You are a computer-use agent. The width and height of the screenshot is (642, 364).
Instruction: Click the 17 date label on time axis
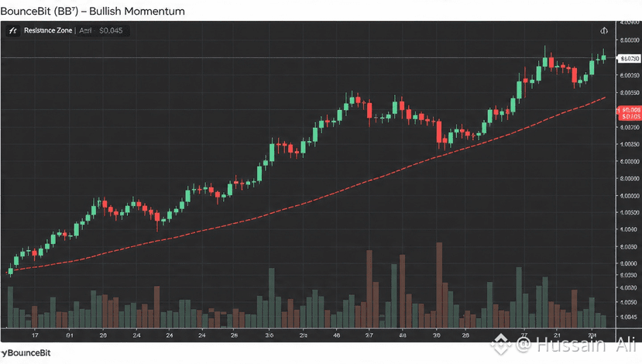(x=35, y=335)
